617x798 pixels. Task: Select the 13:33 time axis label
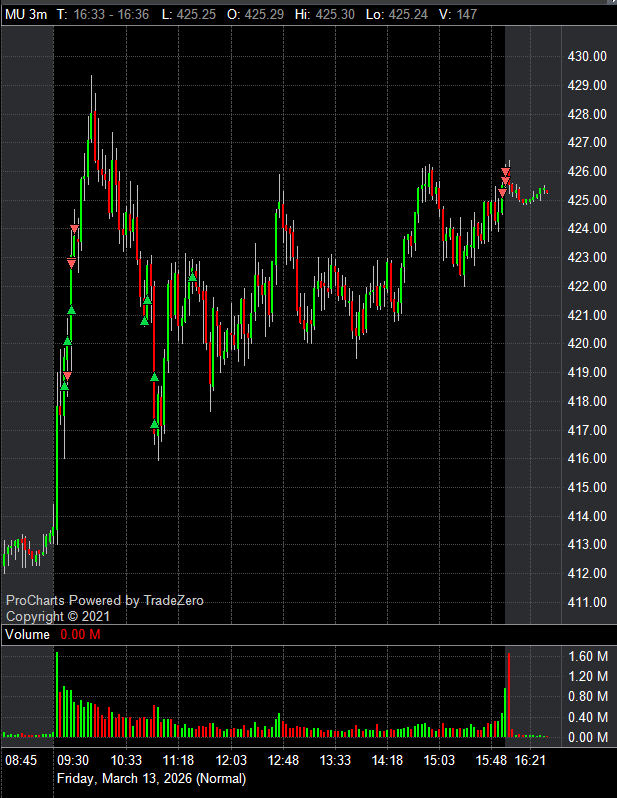[335, 760]
